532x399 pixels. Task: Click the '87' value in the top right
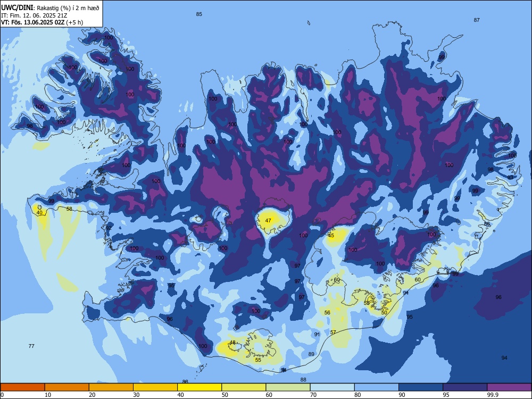477,20
